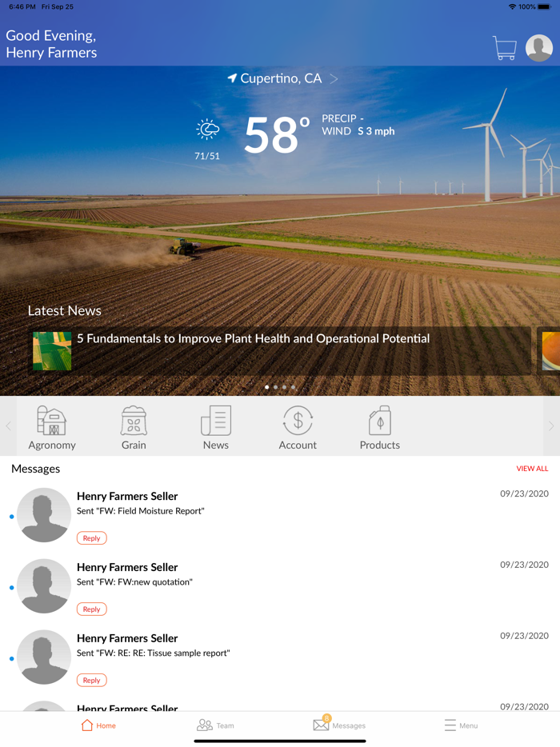Select the third news carousel dot
Screen dimensions: 560x747
pyautogui.click(x=285, y=387)
